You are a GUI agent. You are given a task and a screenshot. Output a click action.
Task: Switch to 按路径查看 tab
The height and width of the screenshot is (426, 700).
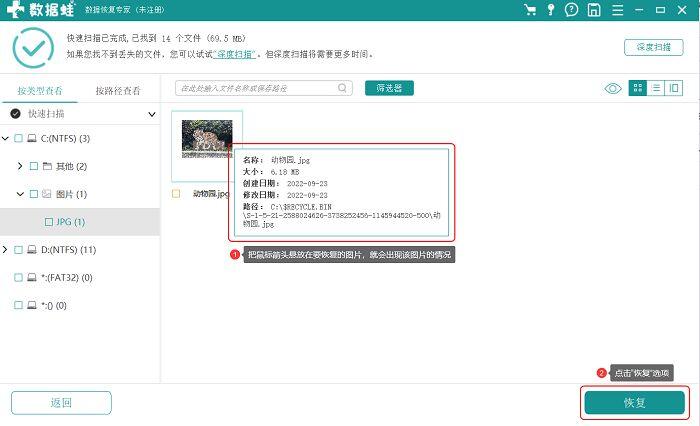[118, 91]
